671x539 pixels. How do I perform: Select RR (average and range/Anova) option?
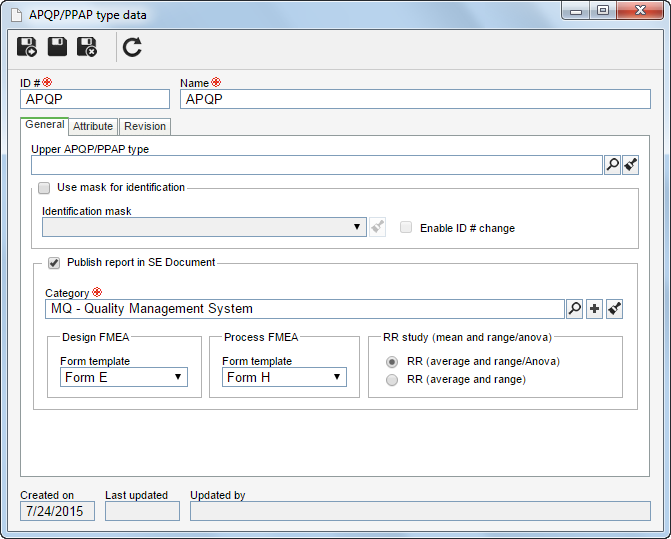[x=392, y=362]
